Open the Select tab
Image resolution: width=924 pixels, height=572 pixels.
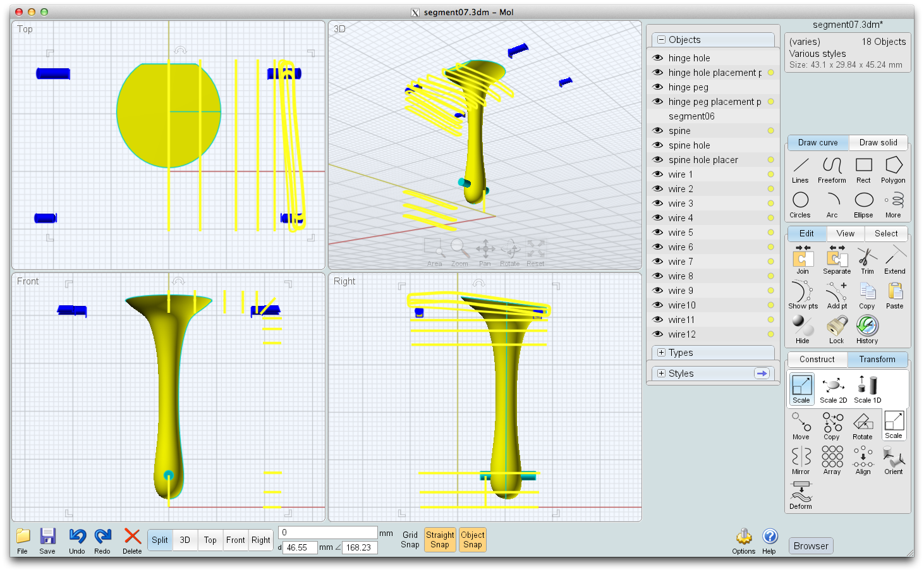[x=886, y=233]
